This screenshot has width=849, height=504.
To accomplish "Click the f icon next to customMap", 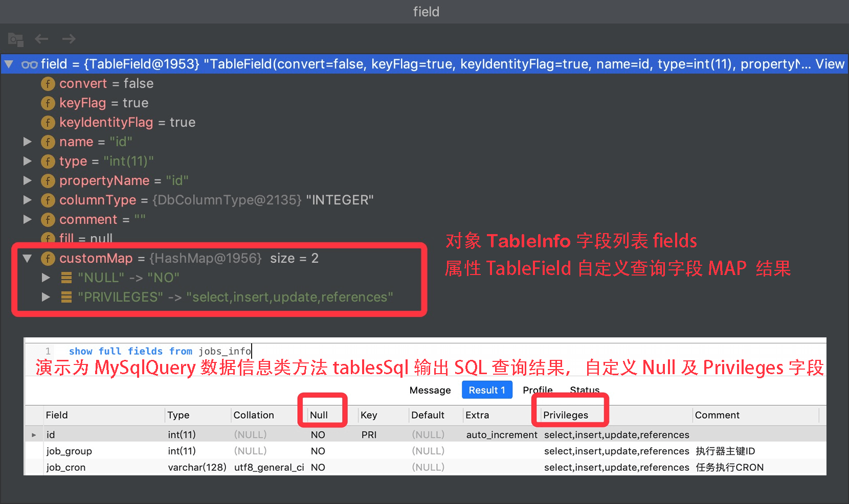I will click(48, 258).
